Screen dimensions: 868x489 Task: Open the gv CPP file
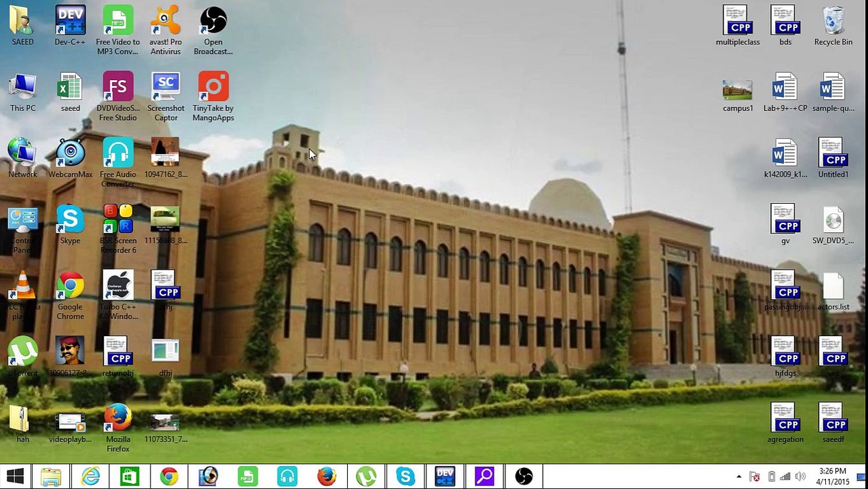pyautogui.click(x=785, y=225)
